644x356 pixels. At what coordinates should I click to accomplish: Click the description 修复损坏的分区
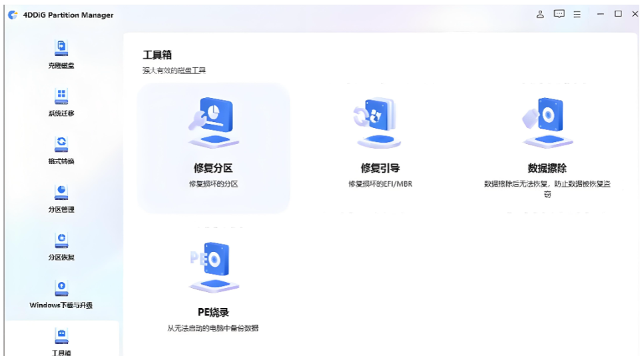pyautogui.click(x=213, y=184)
